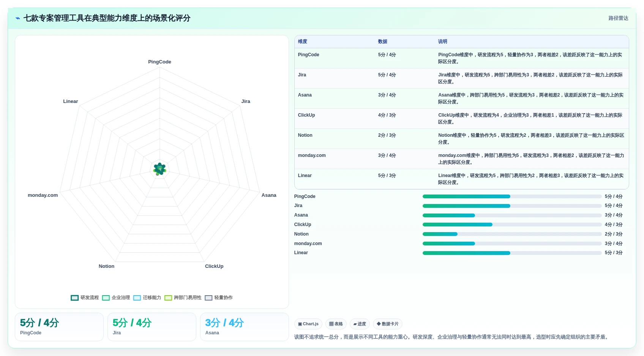
Task: Click the PingCode radar axis label
Action: tap(159, 62)
